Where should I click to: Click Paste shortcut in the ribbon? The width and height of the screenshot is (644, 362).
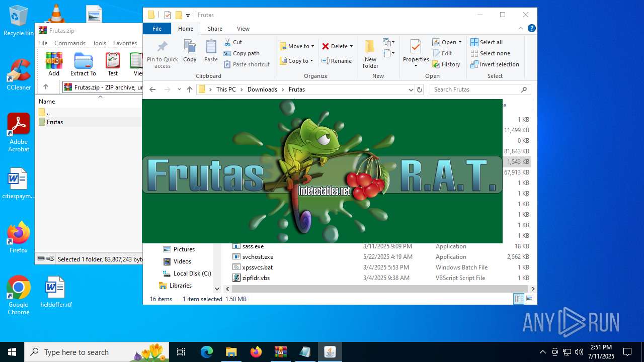247,64
